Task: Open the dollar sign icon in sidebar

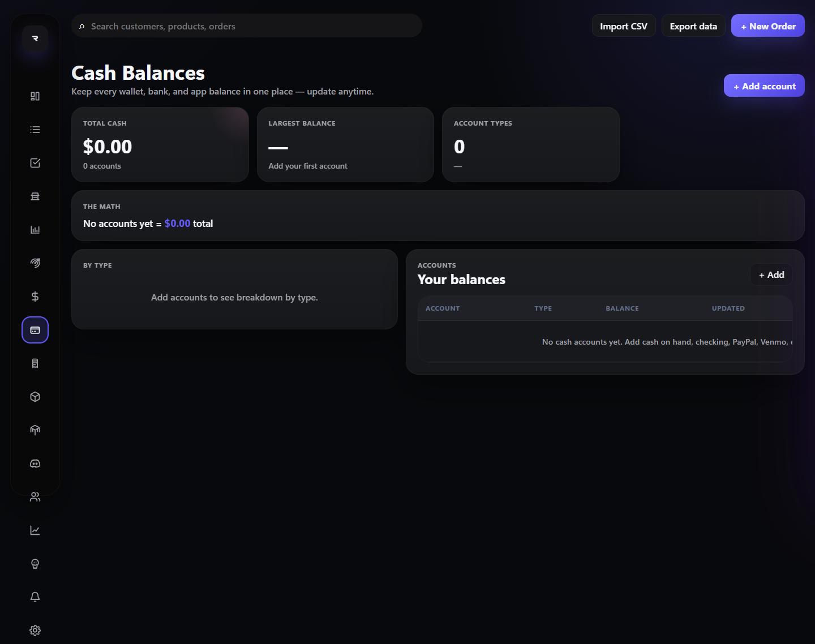Action: point(35,297)
